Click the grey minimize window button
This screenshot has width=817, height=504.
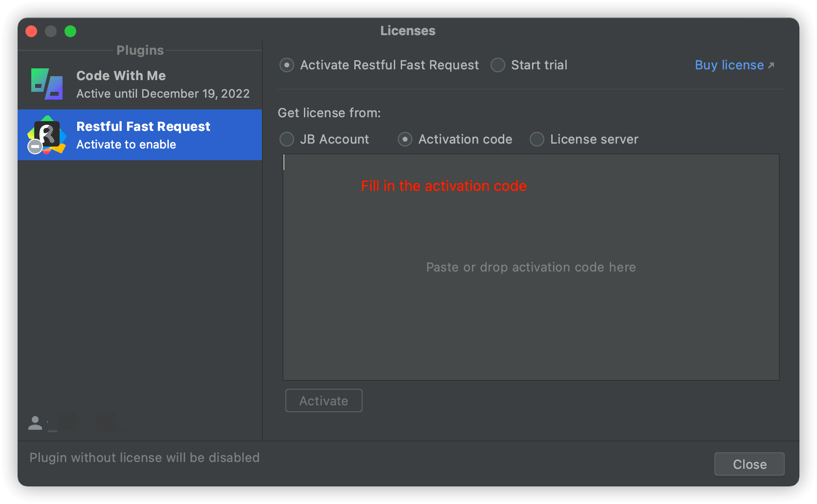[x=51, y=31]
